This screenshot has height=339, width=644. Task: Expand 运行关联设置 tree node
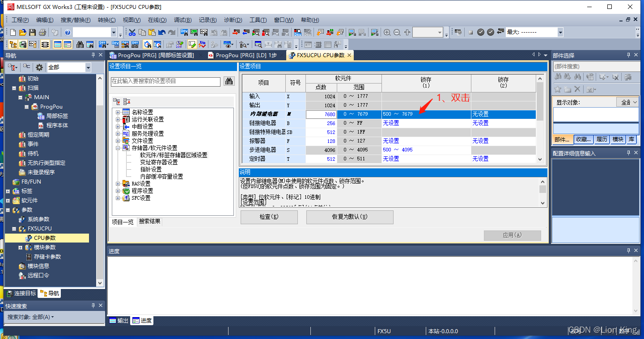click(x=118, y=119)
